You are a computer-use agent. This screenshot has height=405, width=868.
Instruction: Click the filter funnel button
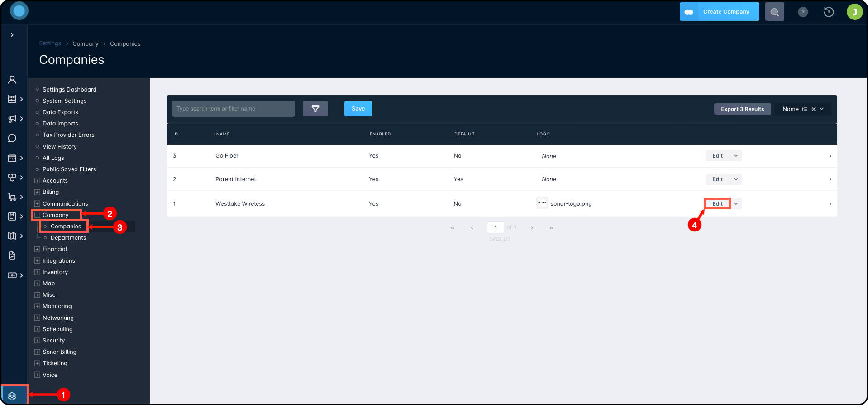point(315,109)
